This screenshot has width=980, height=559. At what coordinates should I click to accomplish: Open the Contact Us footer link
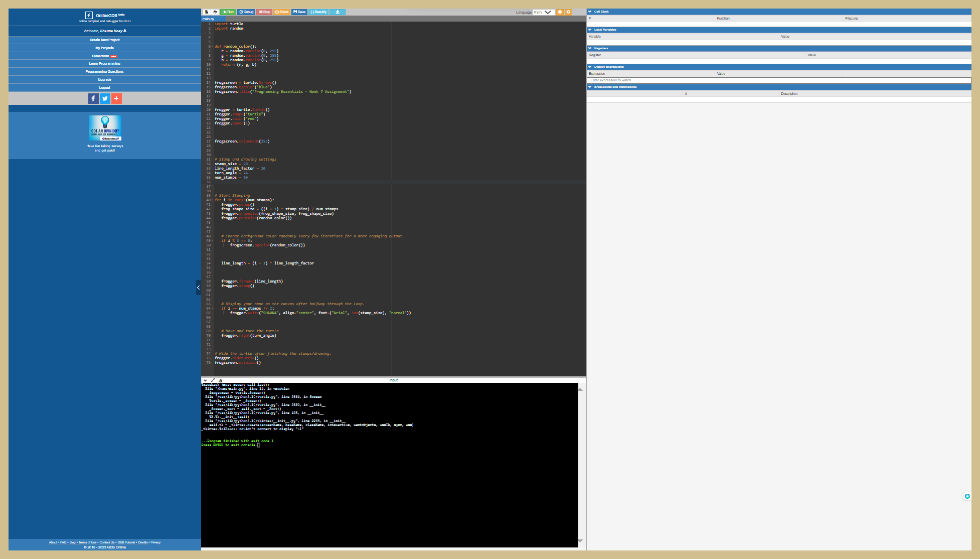click(x=107, y=542)
